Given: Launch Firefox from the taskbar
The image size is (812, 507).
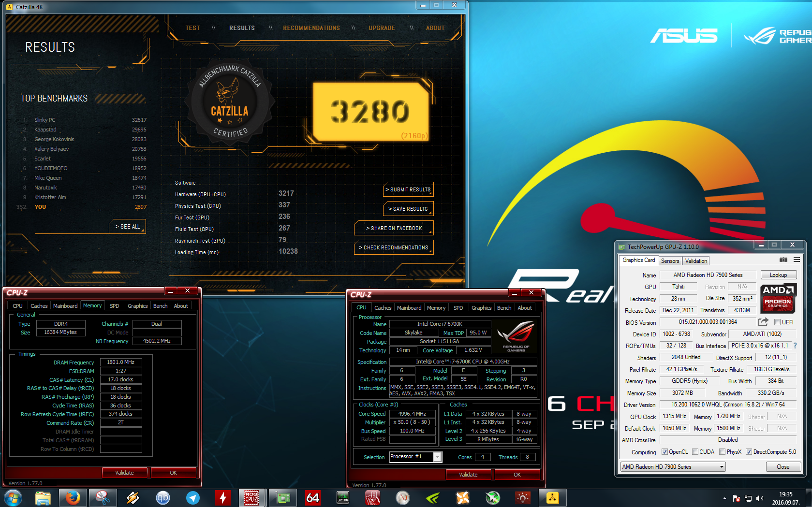Looking at the screenshot, I should point(73,498).
